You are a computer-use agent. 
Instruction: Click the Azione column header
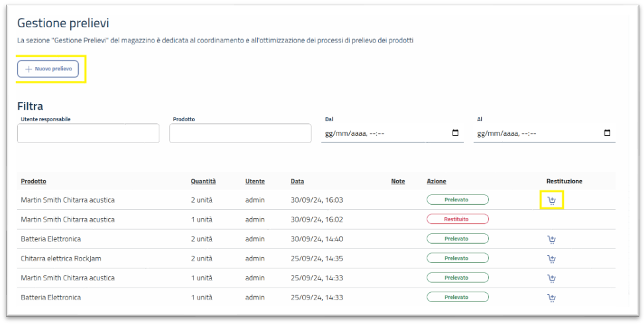click(x=436, y=181)
